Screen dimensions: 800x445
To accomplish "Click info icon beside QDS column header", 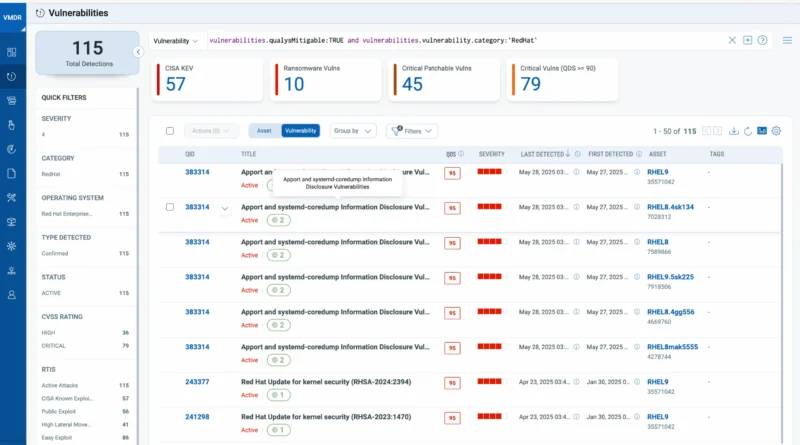I will (x=461, y=154).
